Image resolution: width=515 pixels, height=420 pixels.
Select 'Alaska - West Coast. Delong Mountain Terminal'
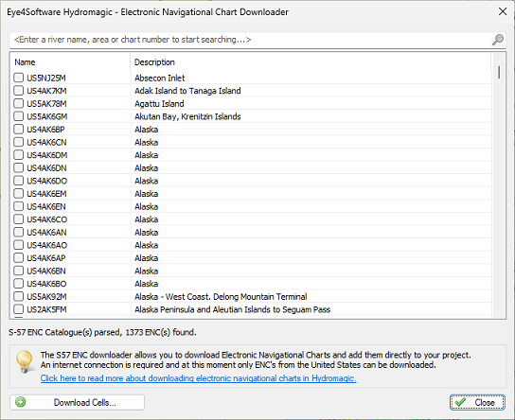pos(221,297)
